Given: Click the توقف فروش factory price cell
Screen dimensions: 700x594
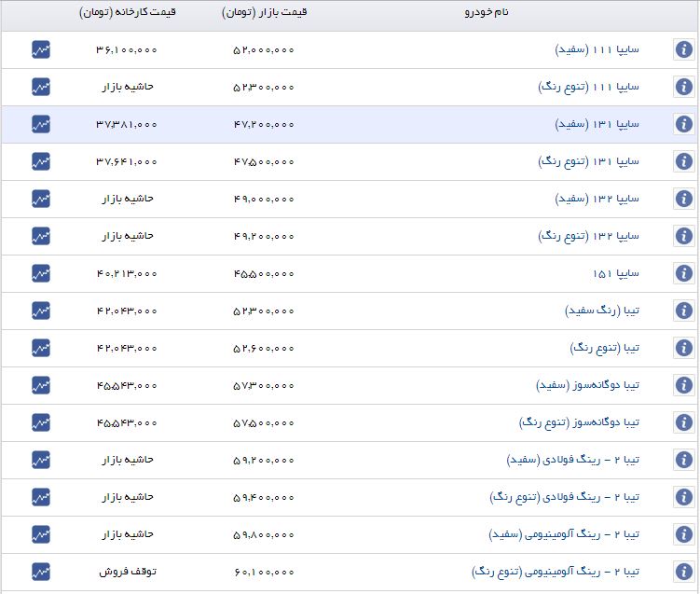Looking at the screenshot, I should pyautogui.click(x=127, y=572).
